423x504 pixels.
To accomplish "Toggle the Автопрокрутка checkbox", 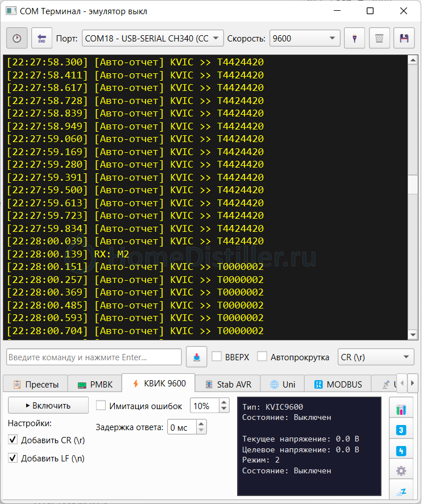I will (262, 357).
